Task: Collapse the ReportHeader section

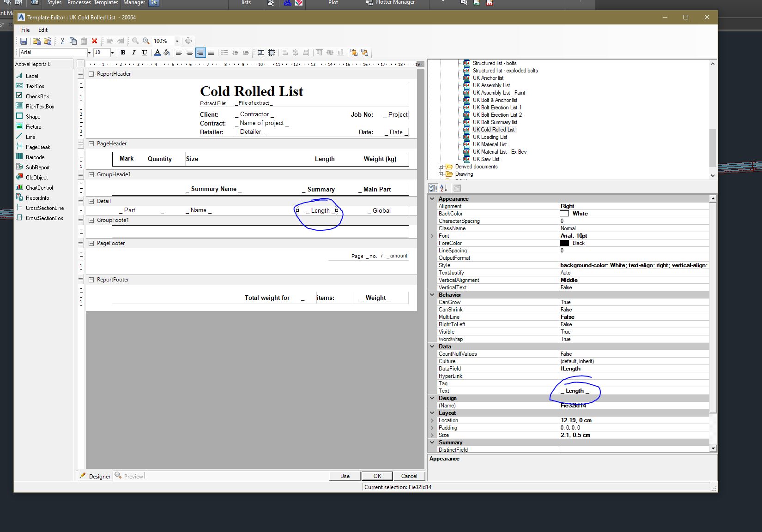Action: point(91,74)
